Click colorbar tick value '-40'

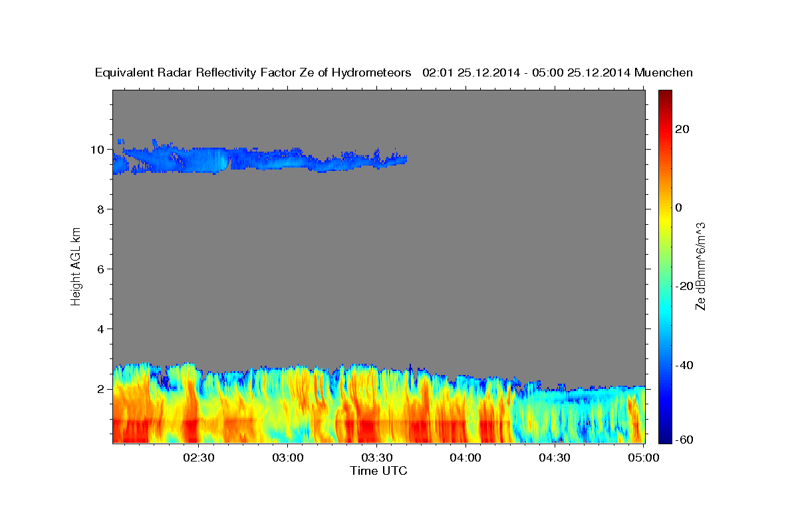tap(683, 365)
